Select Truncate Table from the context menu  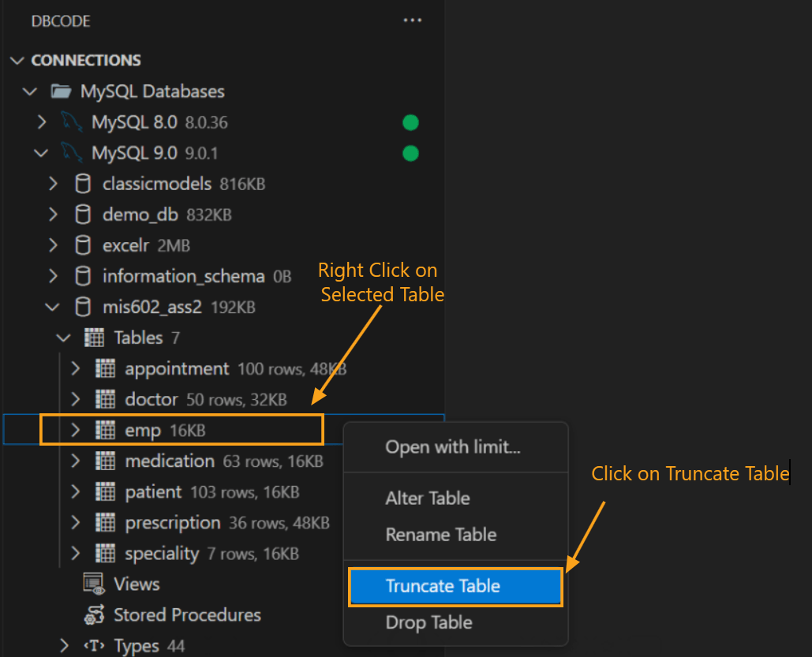455,586
